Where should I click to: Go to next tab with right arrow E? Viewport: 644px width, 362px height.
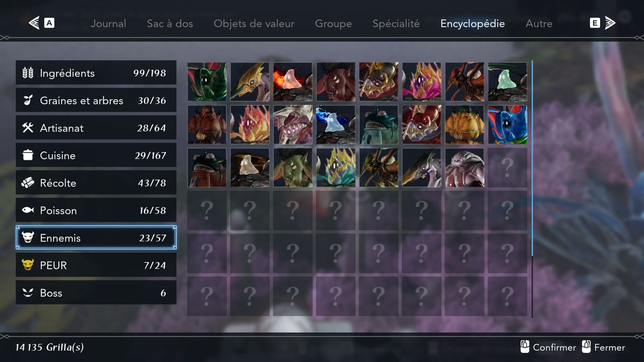[x=603, y=23]
